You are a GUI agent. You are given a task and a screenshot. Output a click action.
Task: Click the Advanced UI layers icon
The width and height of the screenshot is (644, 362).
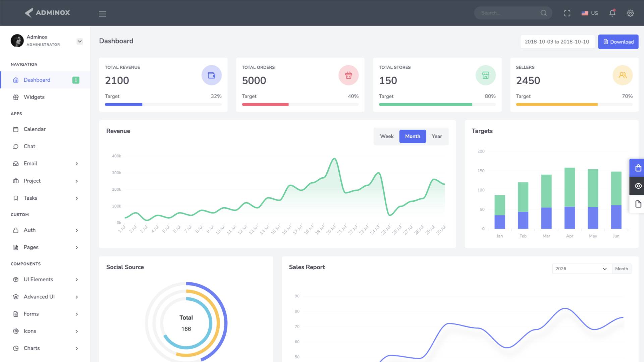pos(16,297)
